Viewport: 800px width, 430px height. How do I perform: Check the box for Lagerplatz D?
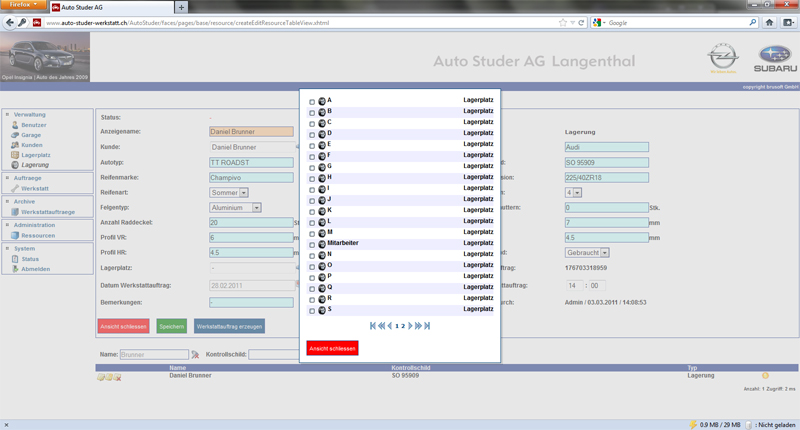(x=312, y=135)
